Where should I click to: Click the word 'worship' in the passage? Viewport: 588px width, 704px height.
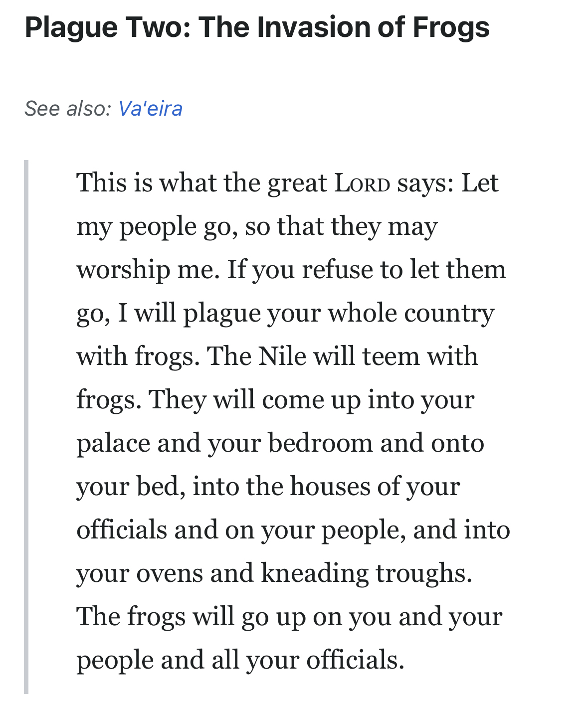pyautogui.click(x=123, y=270)
